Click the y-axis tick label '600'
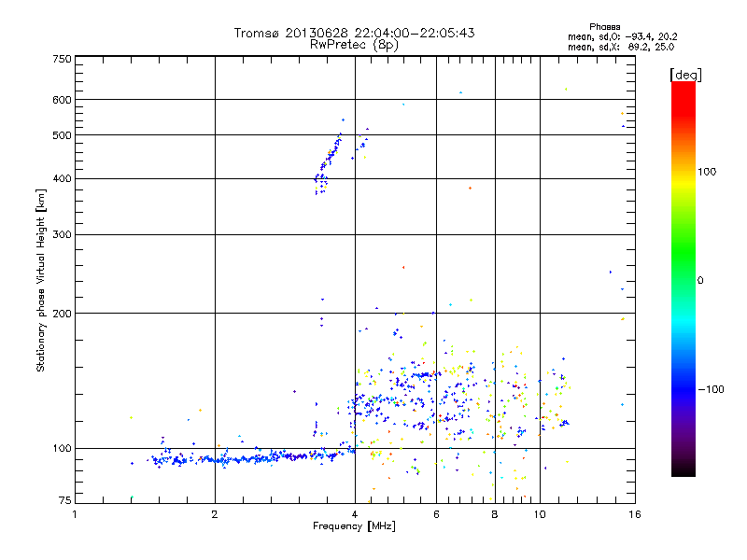Screen dimensions: 747x560 [x=63, y=100]
